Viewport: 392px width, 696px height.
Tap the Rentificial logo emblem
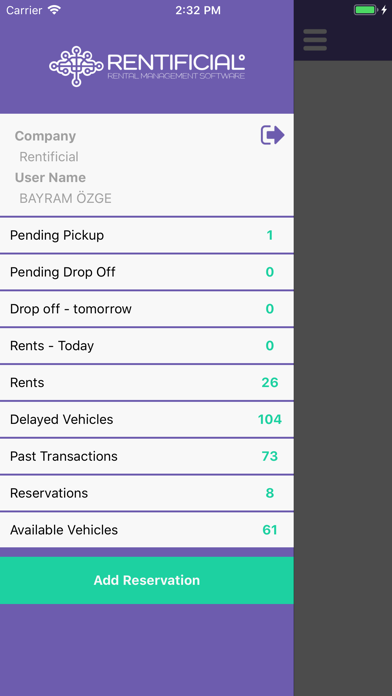pyautogui.click(x=76, y=66)
